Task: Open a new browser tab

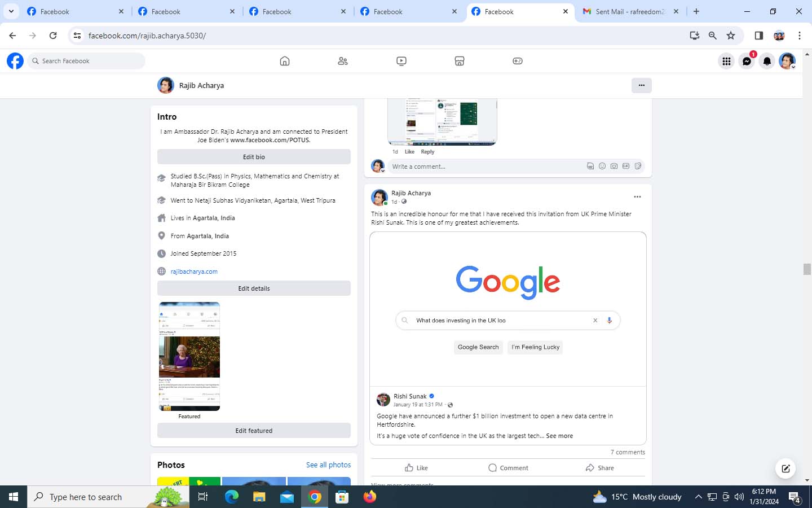Action: [x=696, y=11]
